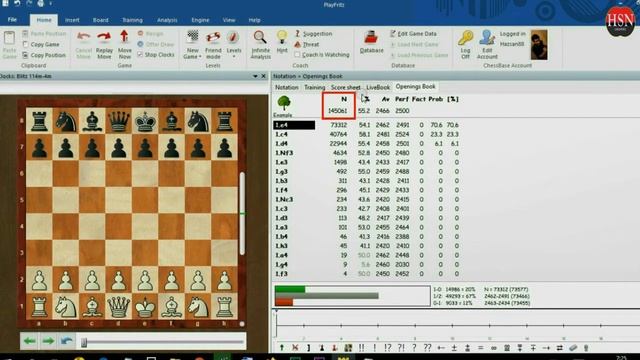Go forward one move with the green right arrow
Viewport: 640px width, 360px height.
pyautogui.click(x=48, y=341)
